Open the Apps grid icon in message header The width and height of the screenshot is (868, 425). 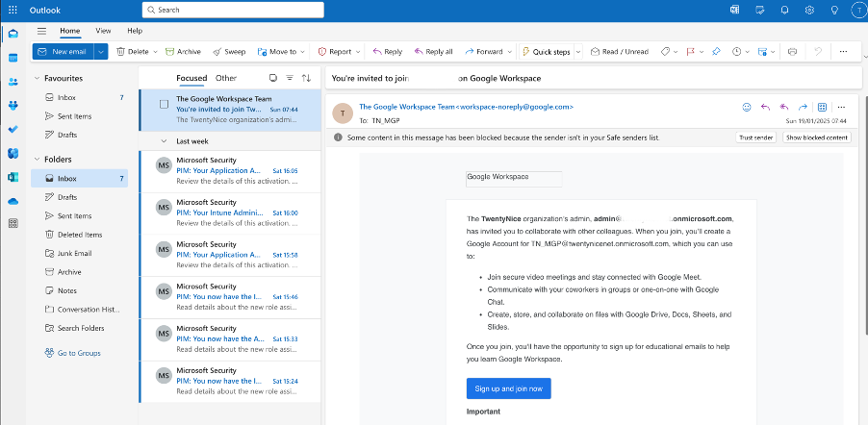[822, 108]
